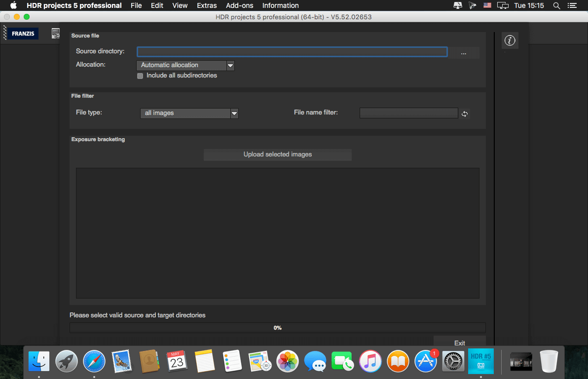
Task: Open Mail from the Dock
Action: click(x=121, y=361)
